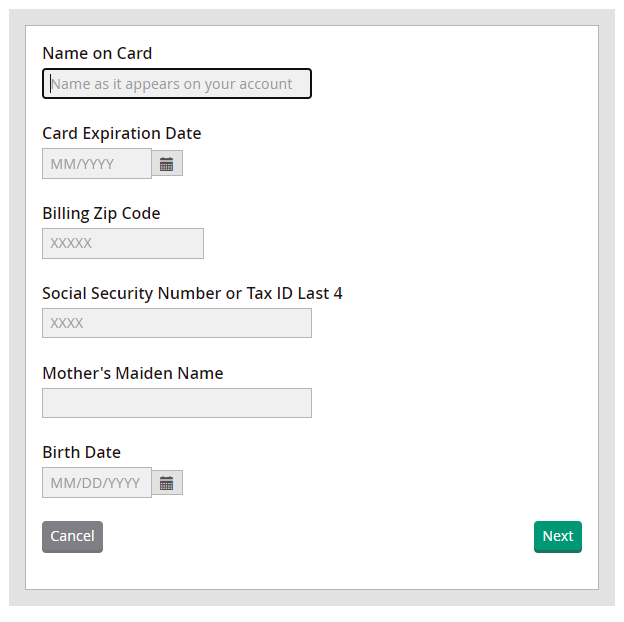
Task: Click the 'Card Expiration Date' label text
Action: pyautogui.click(x=121, y=133)
